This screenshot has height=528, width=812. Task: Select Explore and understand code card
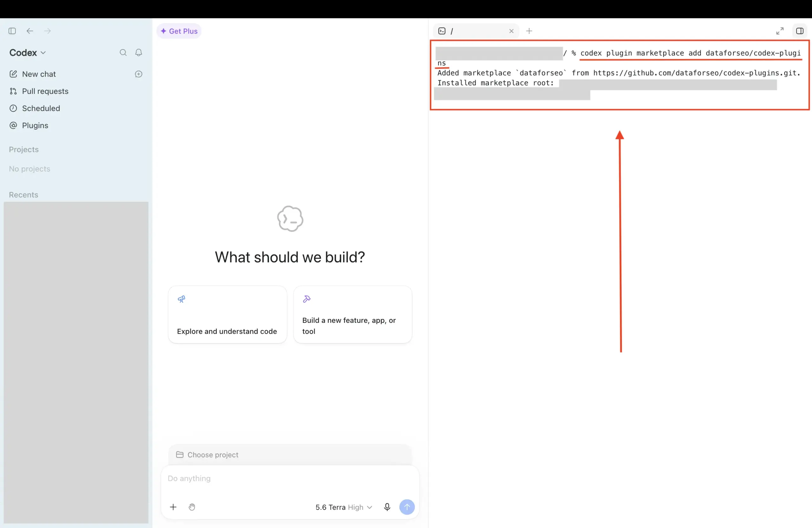(x=227, y=315)
